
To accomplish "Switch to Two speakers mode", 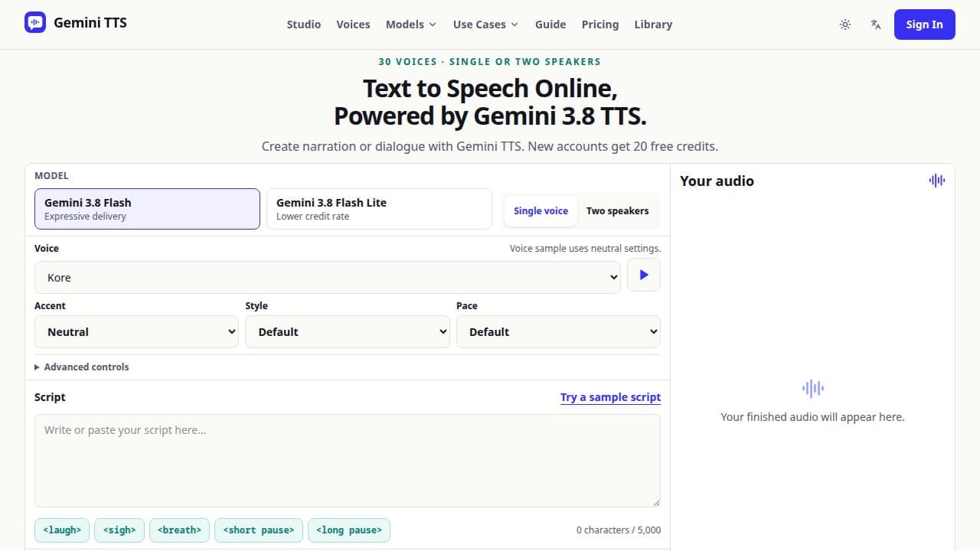I will click(617, 211).
